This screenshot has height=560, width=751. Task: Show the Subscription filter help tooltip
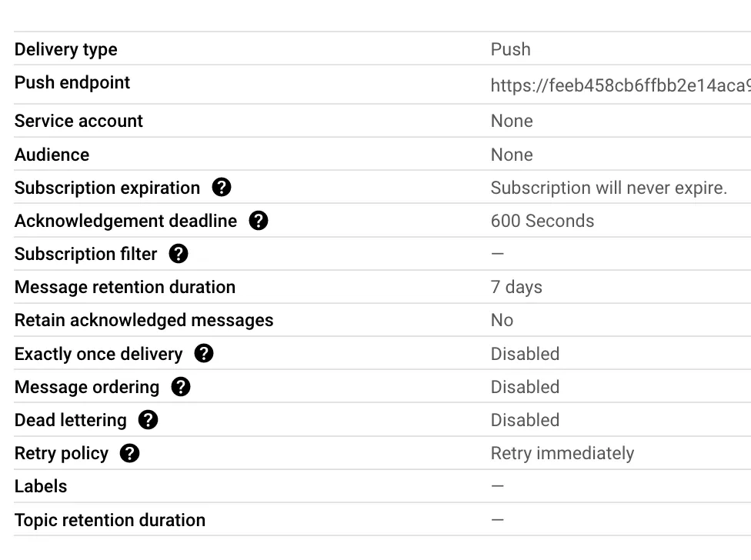tap(179, 254)
